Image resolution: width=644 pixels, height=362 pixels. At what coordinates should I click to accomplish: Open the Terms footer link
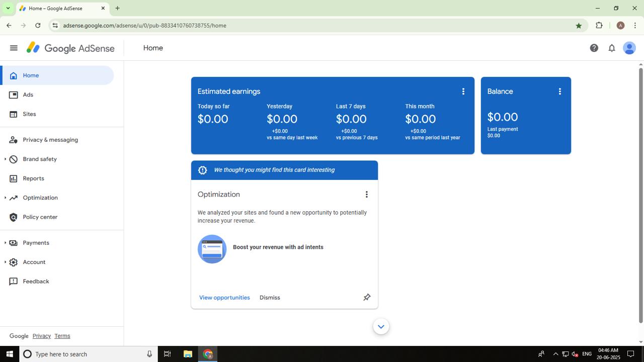(x=62, y=336)
